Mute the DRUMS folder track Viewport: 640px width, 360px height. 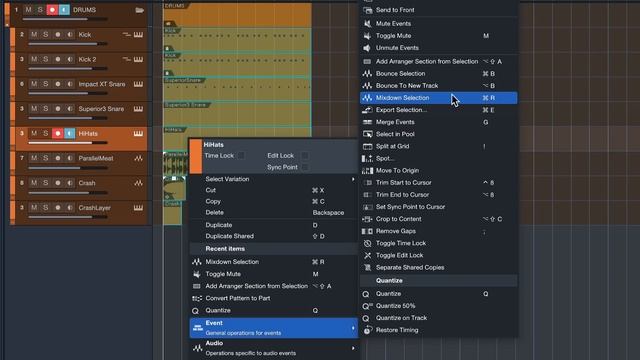[28, 9]
